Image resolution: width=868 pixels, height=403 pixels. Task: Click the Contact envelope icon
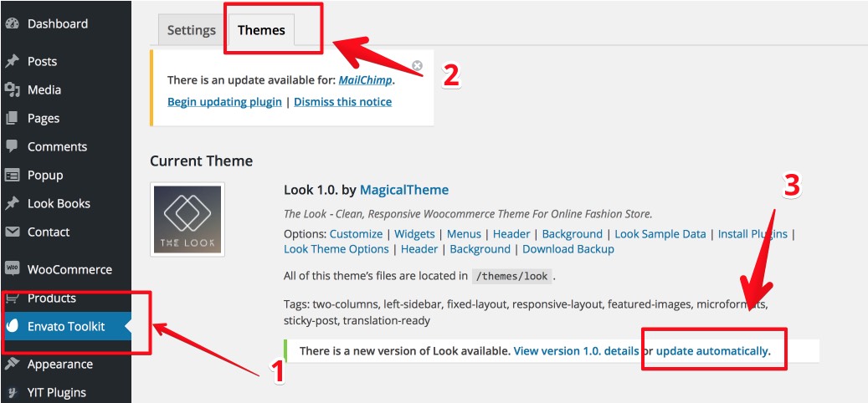point(13,232)
